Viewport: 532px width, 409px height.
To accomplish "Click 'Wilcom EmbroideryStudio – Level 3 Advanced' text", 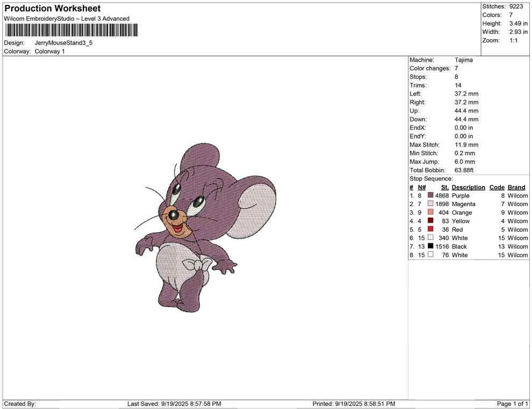I will point(67,19).
